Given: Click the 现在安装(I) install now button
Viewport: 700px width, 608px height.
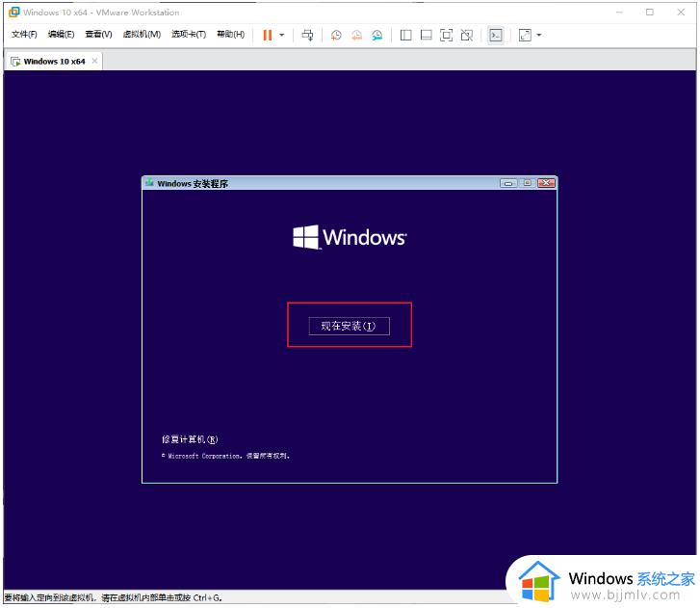Looking at the screenshot, I should [349, 326].
